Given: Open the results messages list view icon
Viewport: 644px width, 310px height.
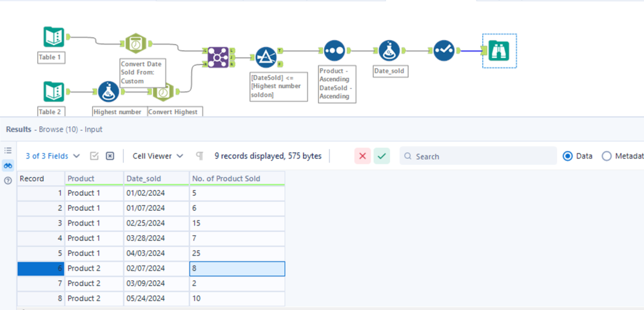Looking at the screenshot, I should [8, 151].
